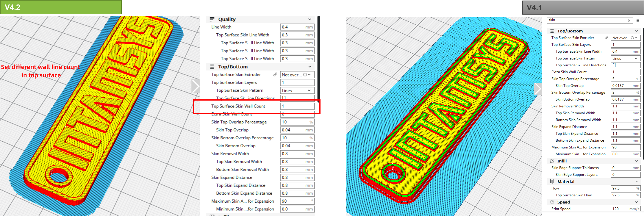Viewport: 644px width, 216px height.
Task: Clear the 'skin' search with the X icon
Action: coord(629,21)
